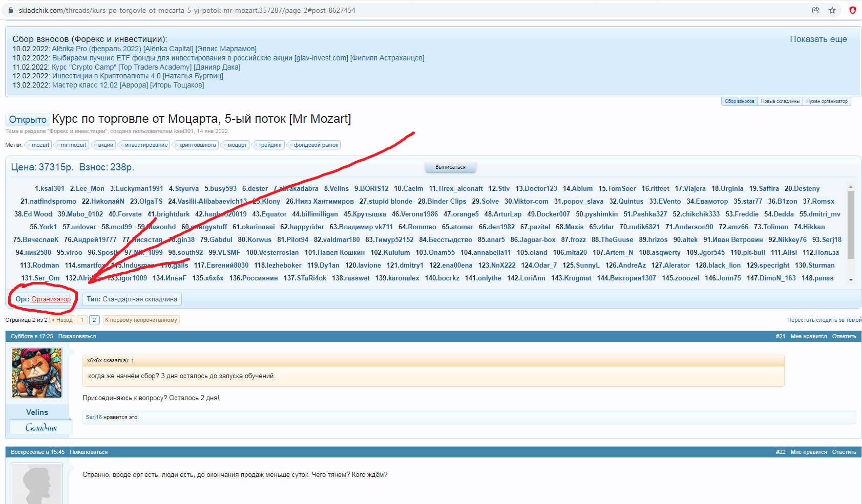The height and width of the screenshot is (504, 862).
Task: Open the red shield extension icon
Action: tap(853, 10)
